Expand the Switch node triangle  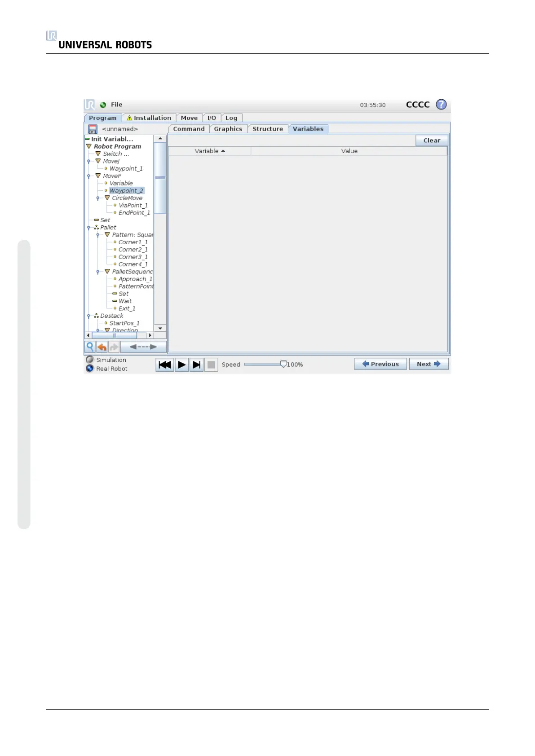tap(98, 154)
